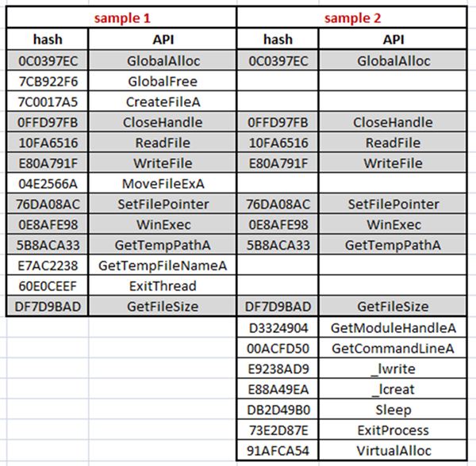The height and width of the screenshot is (466, 476).
Task: Click the hash cell 7CB922F6
Action: (x=46, y=81)
